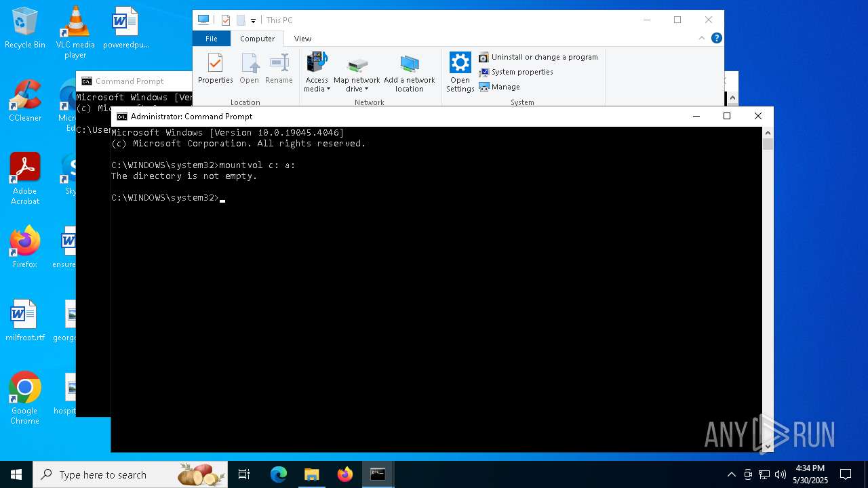Minimize the Administrator Command Prompt window
The height and width of the screenshot is (488, 868).
pos(696,117)
